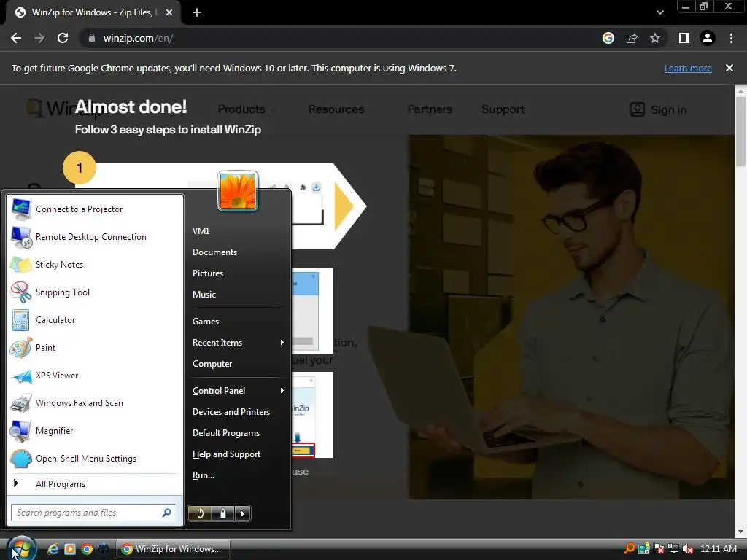Click Sign in on WinZip page
Image resolution: width=747 pixels, height=560 pixels.
[659, 109]
